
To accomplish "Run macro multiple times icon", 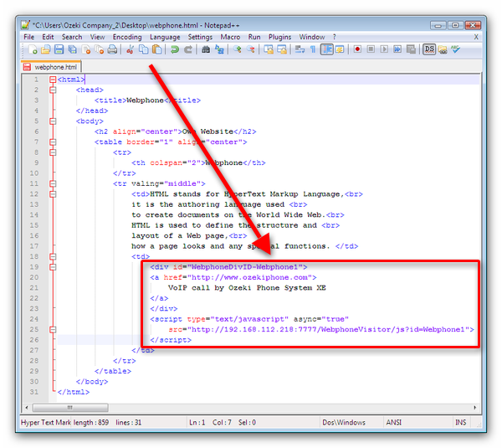I will coord(397,49).
